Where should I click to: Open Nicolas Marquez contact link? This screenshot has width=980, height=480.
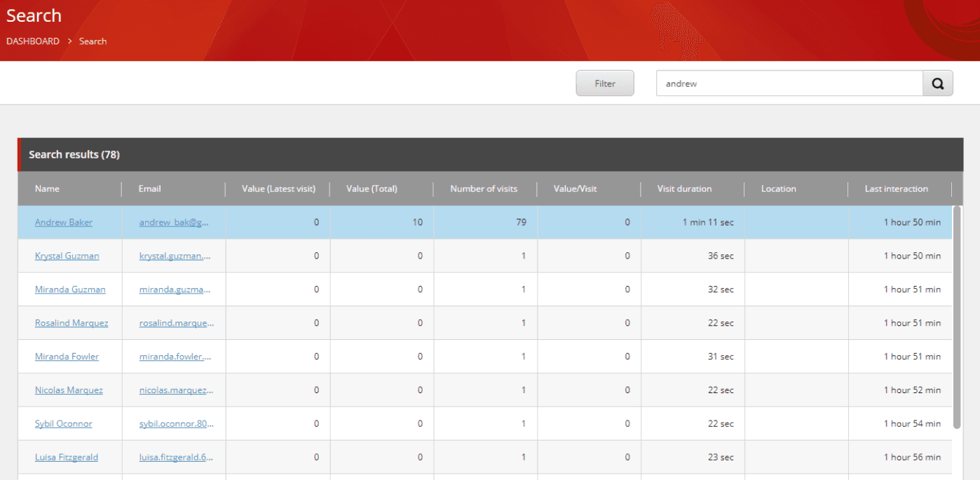click(69, 390)
